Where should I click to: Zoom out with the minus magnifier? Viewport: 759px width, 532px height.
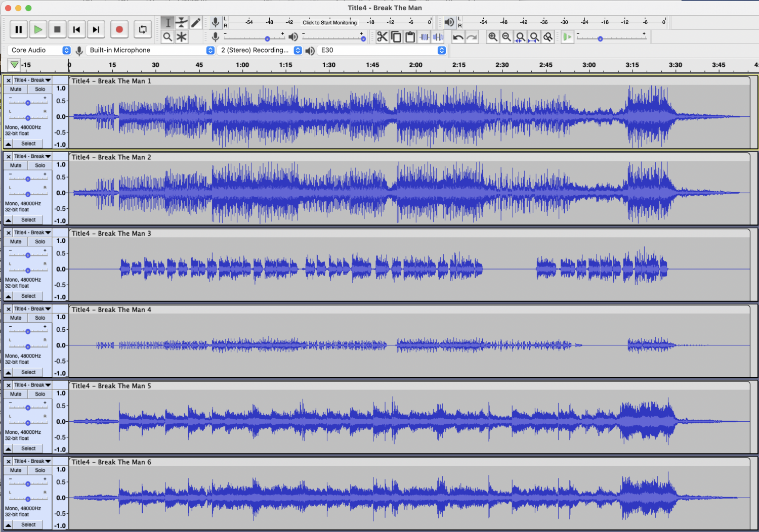click(506, 37)
